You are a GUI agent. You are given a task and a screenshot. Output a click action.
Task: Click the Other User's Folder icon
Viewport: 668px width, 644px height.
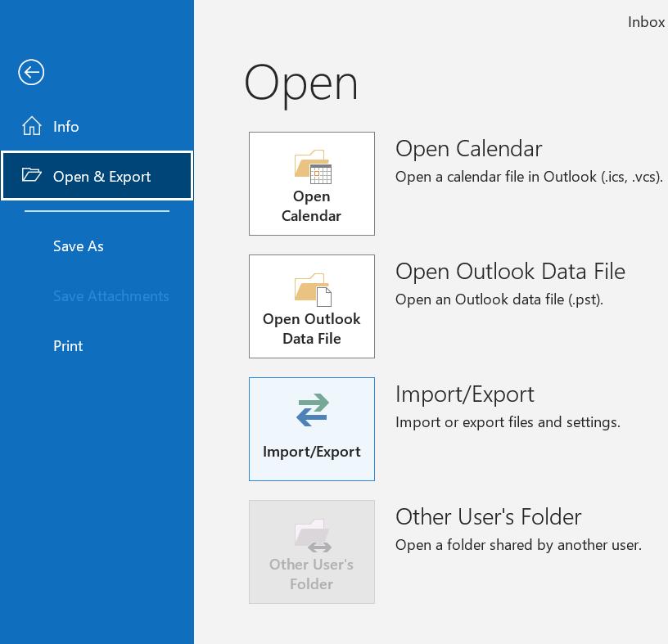(313, 535)
